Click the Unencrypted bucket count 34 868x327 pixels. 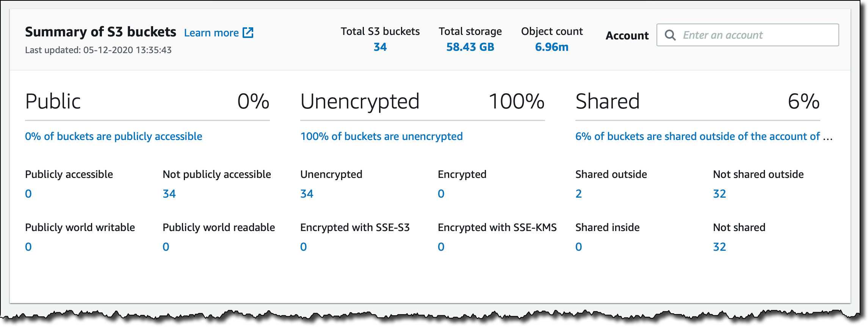pos(307,194)
